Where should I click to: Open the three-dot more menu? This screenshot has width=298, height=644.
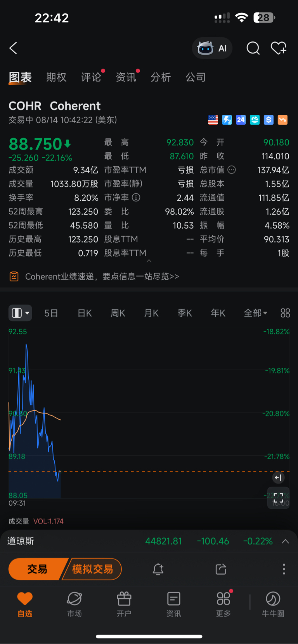284,569
